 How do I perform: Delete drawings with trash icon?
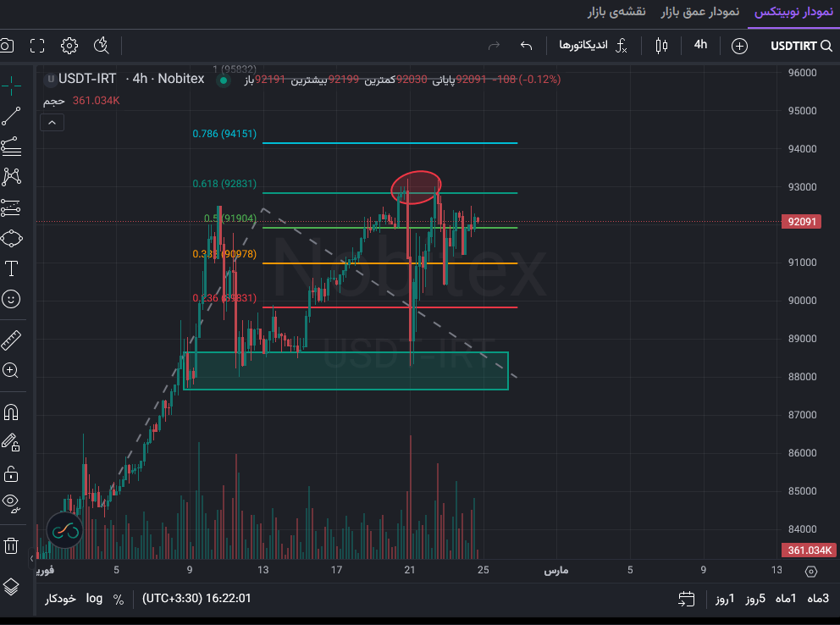(11, 545)
